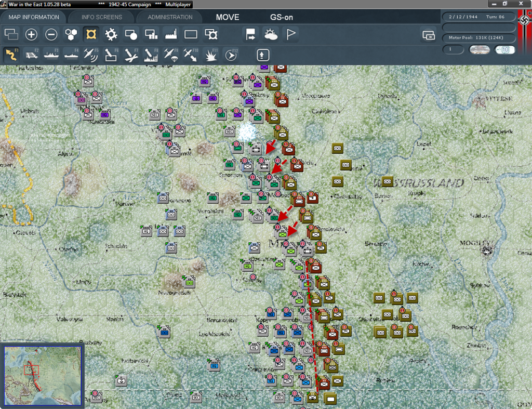
Task: Open the INFO SCREENS tab
Action: pos(101,17)
